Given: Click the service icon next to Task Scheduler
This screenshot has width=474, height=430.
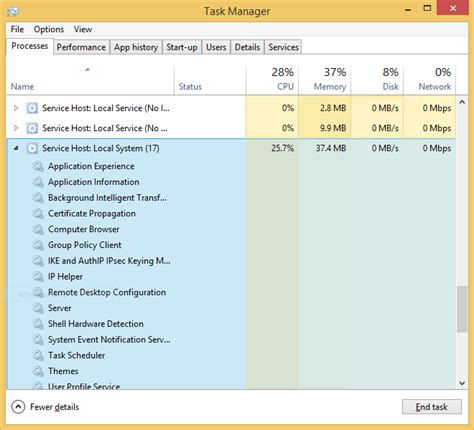Looking at the screenshot, I should coord(38,355).
